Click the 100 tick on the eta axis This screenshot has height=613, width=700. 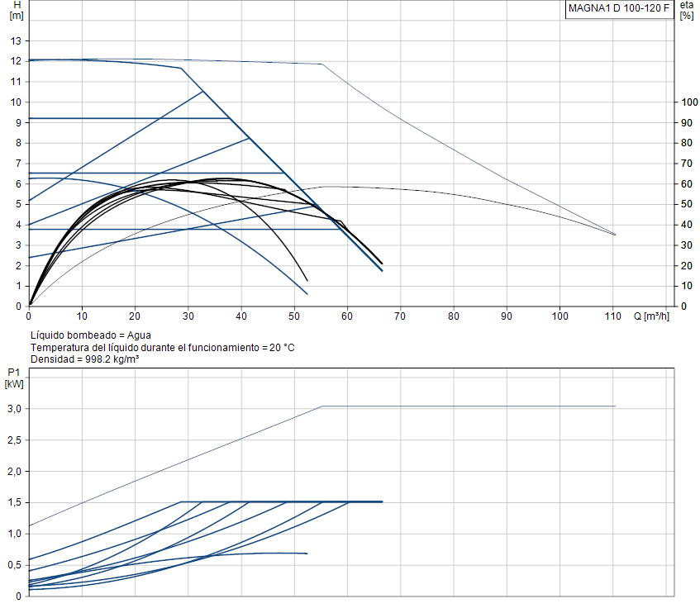point(689,102)
